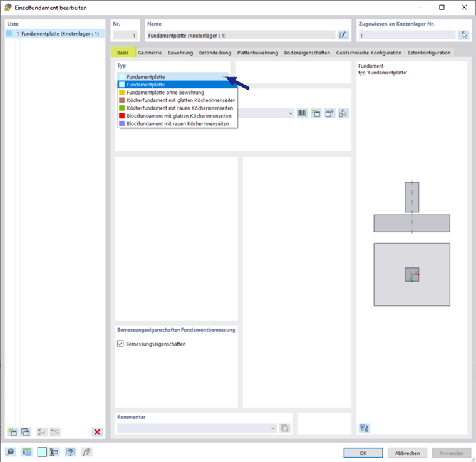Click the create new material icon
This screenshot has height=462, width=476.
click(316, 113)
